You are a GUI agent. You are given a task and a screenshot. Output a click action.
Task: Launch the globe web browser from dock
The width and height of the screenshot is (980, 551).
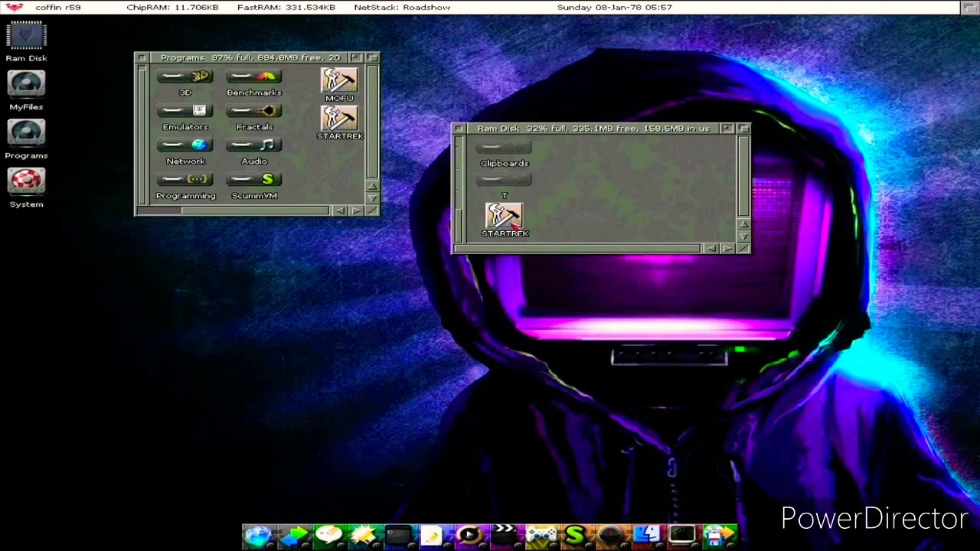point(257,536)
